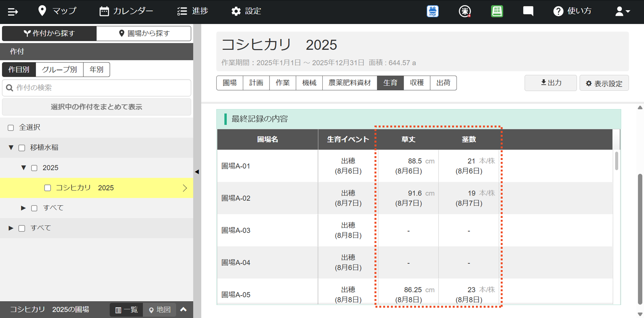Tick the 2025 year checkbox
Viewport: 644px width, 318px height.
(34, 168)
